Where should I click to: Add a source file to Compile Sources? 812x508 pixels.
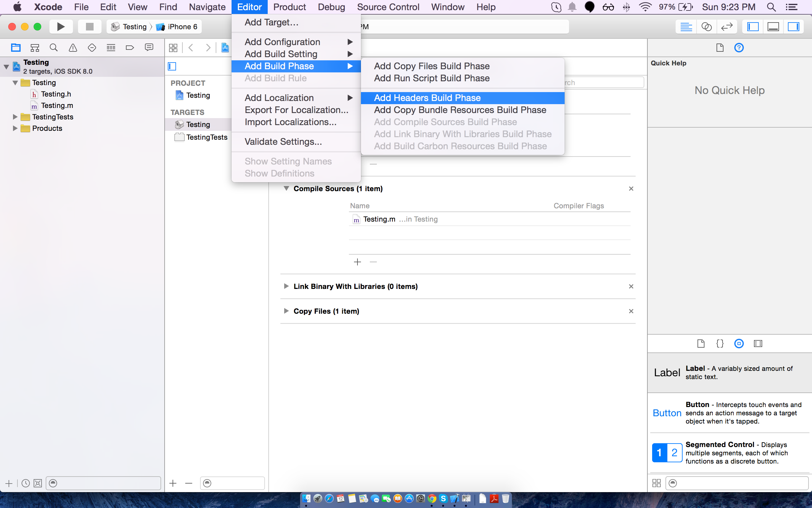click(357, 262)
